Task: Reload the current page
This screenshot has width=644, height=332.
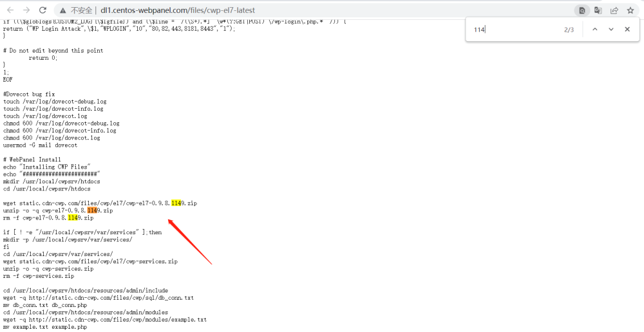Action: [43, 10]
